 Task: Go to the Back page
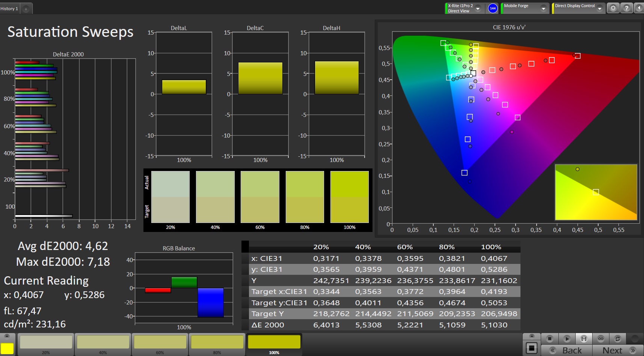(x=567, y=350)
